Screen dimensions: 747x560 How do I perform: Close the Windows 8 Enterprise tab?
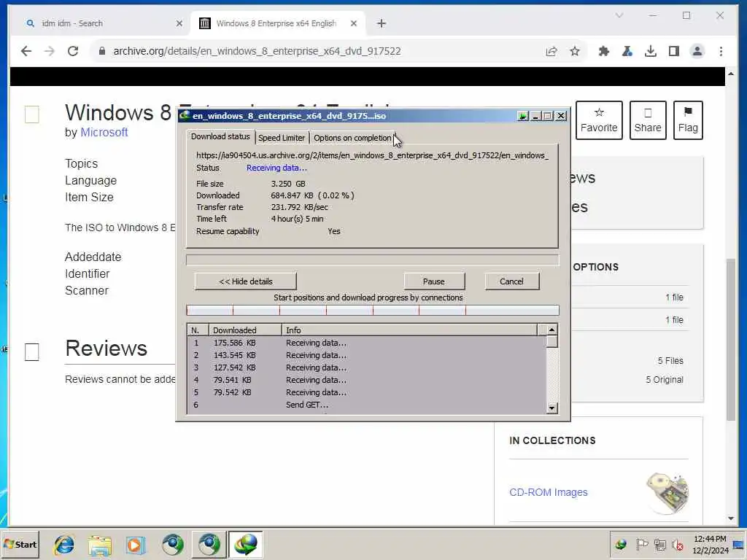(x=354, y=23)
